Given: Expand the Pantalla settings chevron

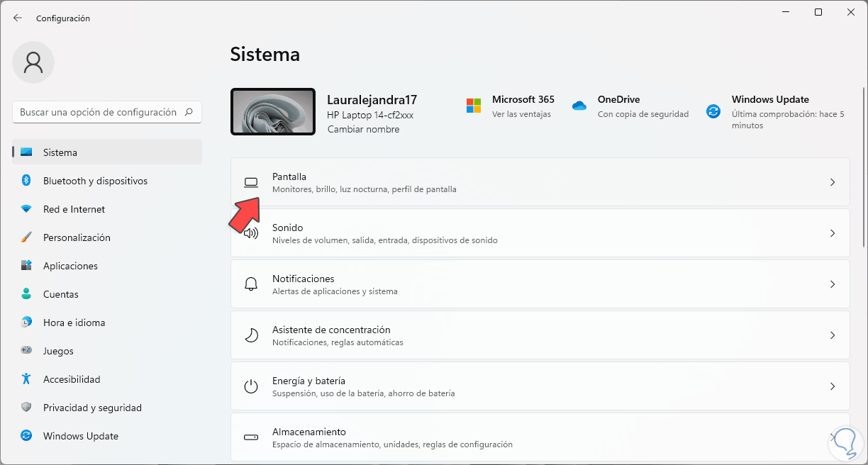Looking at the screenshot, I should [833, 182].
